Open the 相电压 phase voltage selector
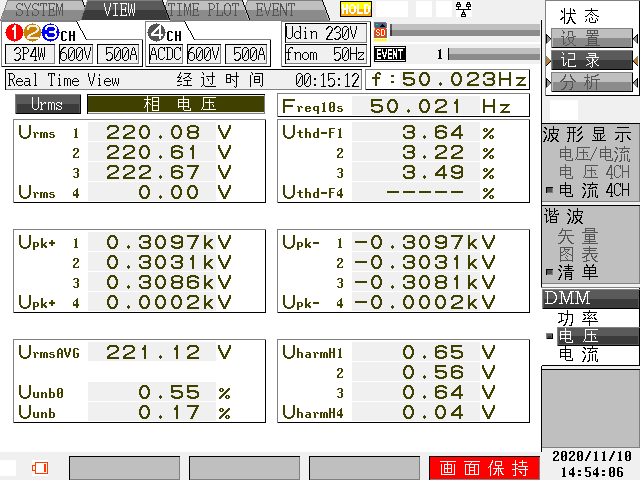Image resolution: width=640 pixels, height=480 pixels. pos(175,104)
